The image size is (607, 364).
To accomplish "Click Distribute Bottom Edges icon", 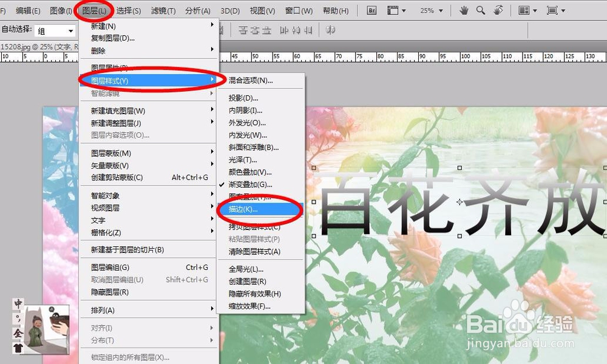I will coord(266,30).
